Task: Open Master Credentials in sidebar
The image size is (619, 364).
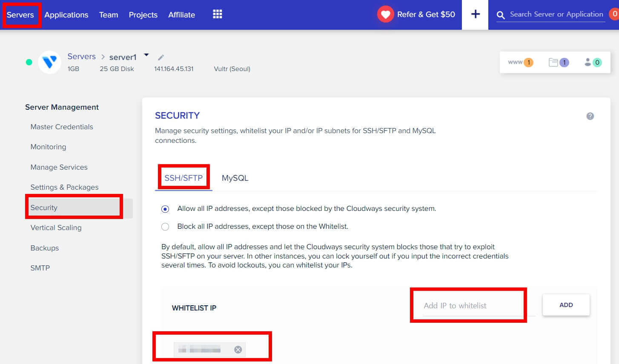Action: (62, 127)
